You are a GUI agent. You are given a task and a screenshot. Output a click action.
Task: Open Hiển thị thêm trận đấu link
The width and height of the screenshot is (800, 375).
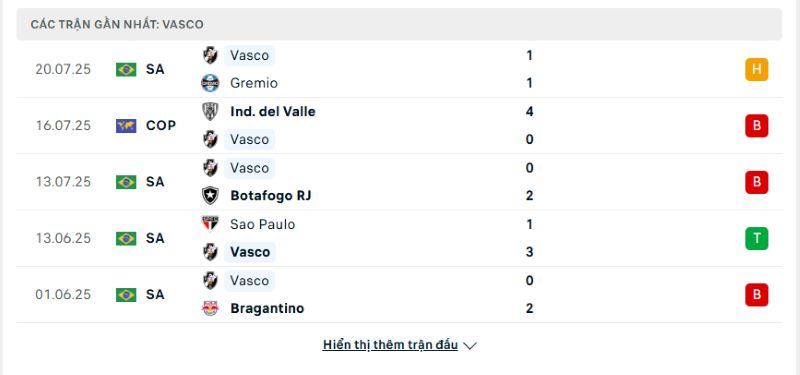click(x=390, y=345)
